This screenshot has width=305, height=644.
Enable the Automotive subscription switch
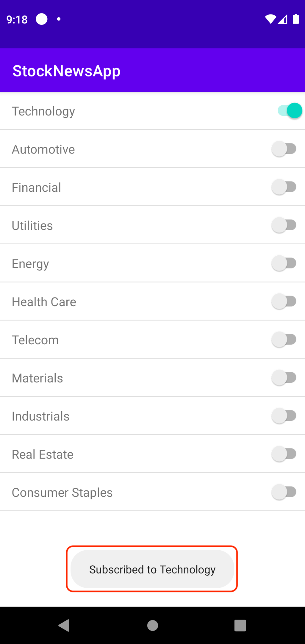284,149
